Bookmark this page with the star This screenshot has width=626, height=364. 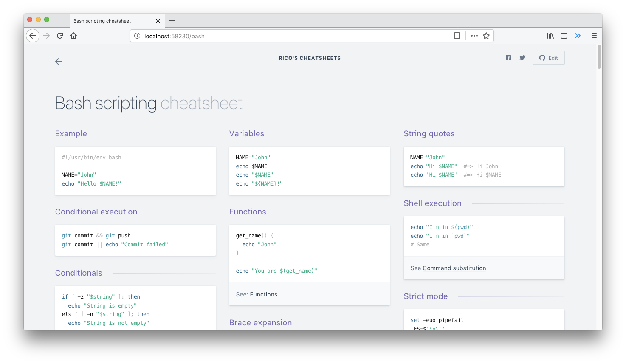[x=487, y=36]
